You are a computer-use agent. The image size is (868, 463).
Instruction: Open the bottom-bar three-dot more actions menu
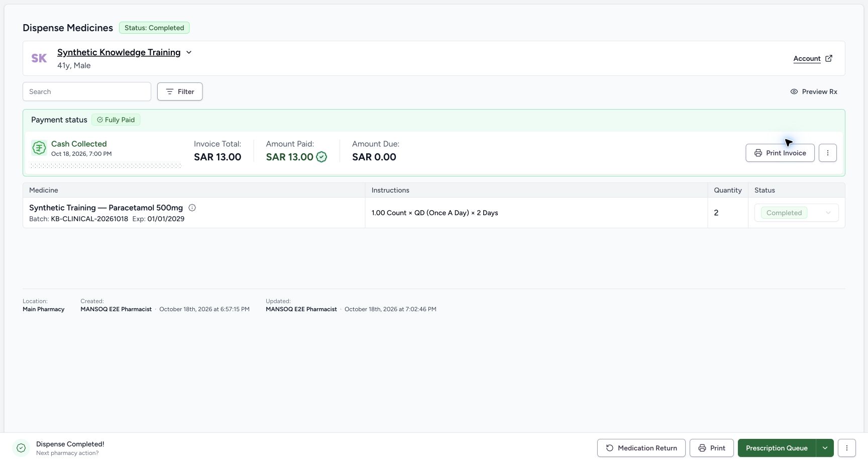click(x=847, y=448)
